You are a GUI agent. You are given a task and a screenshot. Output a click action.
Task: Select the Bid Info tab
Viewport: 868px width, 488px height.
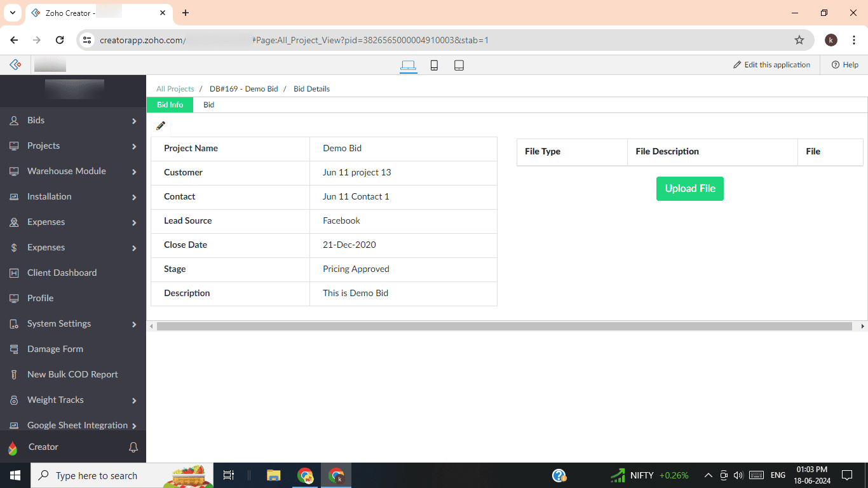coord(169,104)
